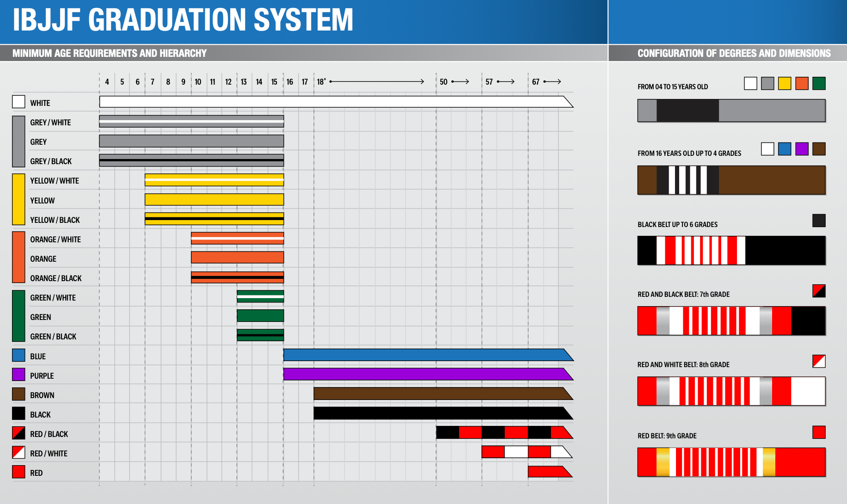The height and width of the screenshot is (504, 847).
Task: Click the white belt legend square
Action: click(18, 102)
